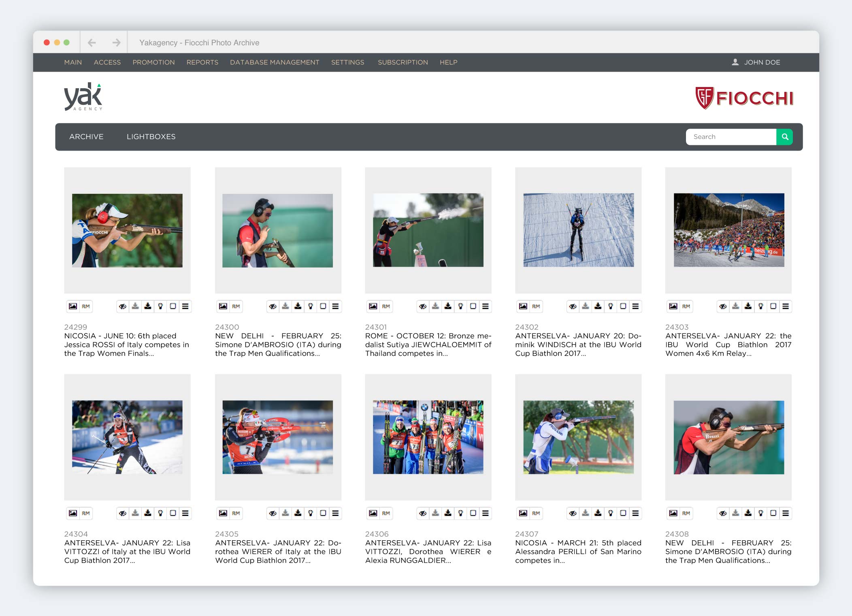Tick the selection checkbox for photo 24308

tap(773, 513)
